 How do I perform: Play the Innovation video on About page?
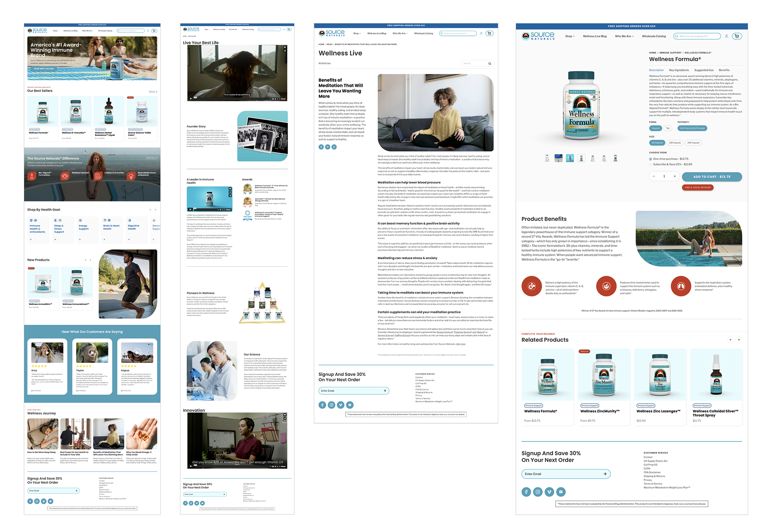(191, 466)
